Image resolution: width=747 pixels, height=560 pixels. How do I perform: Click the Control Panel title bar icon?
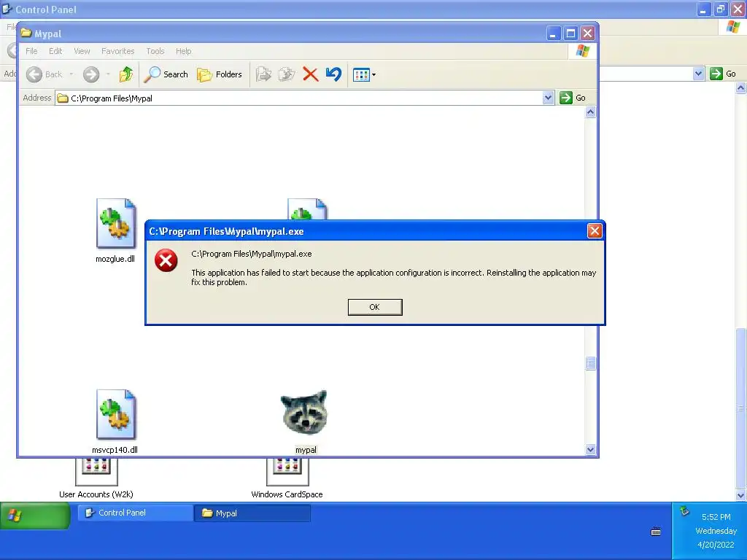coord(7,9)
